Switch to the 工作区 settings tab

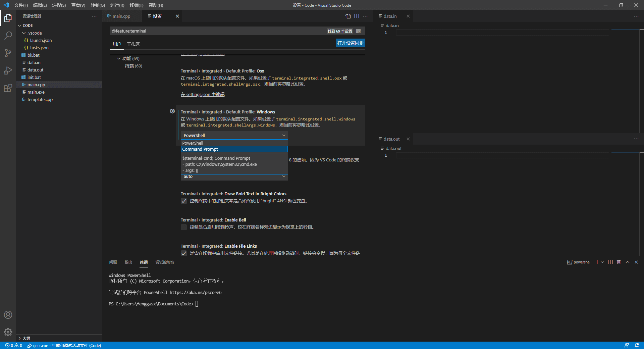(133, 44)
